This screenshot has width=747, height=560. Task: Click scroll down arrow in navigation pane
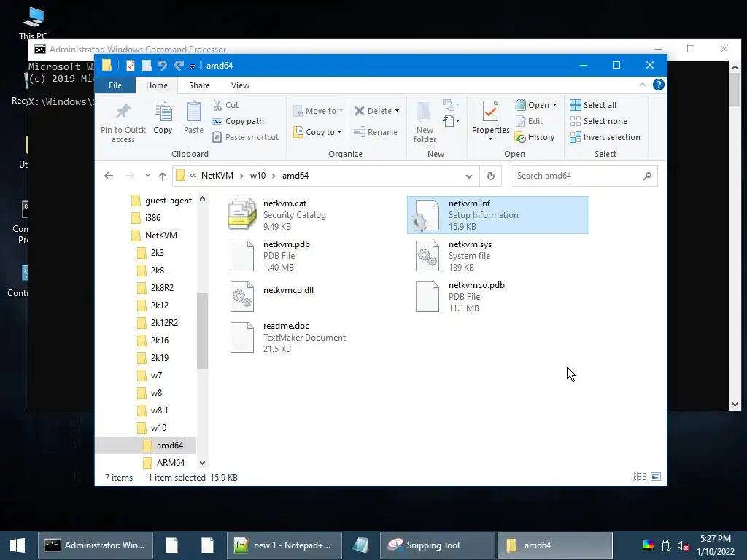pyautogui.click(x=203, y=462)
